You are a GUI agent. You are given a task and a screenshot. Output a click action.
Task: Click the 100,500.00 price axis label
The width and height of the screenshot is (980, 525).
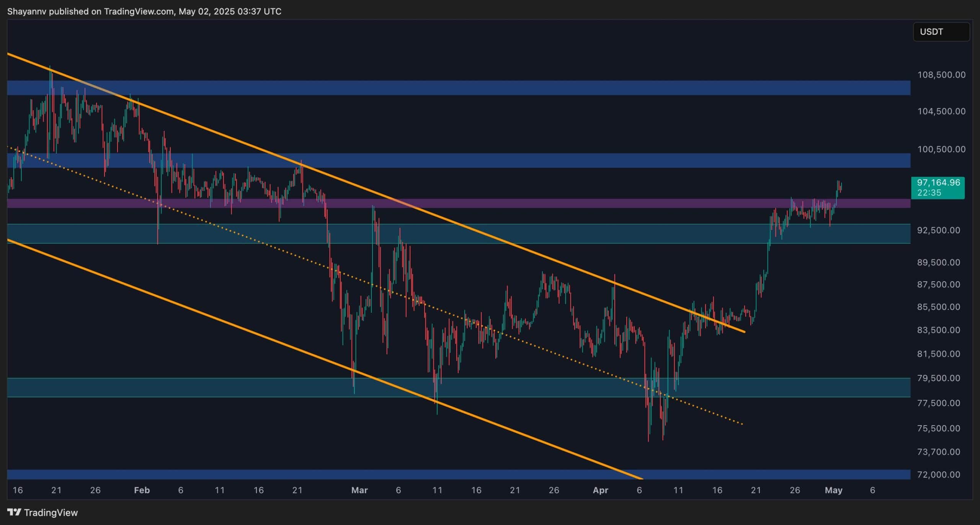[x=941, y=149]
